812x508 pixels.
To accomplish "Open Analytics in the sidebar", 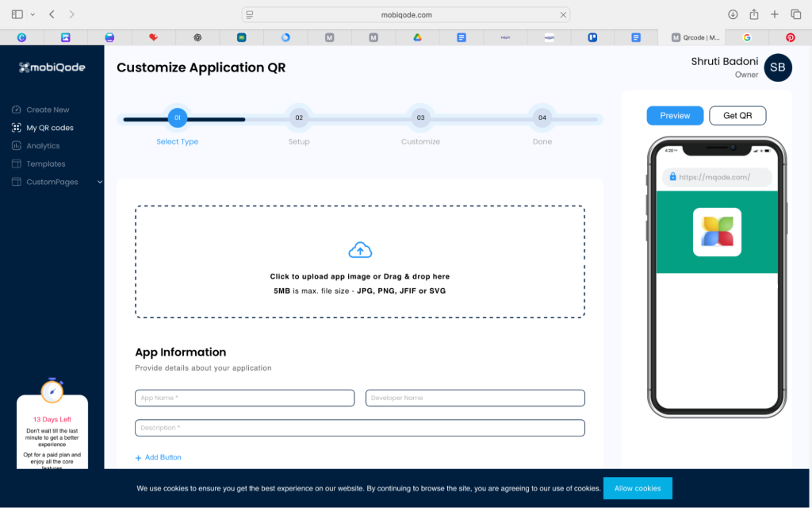I will click(43, 146).
